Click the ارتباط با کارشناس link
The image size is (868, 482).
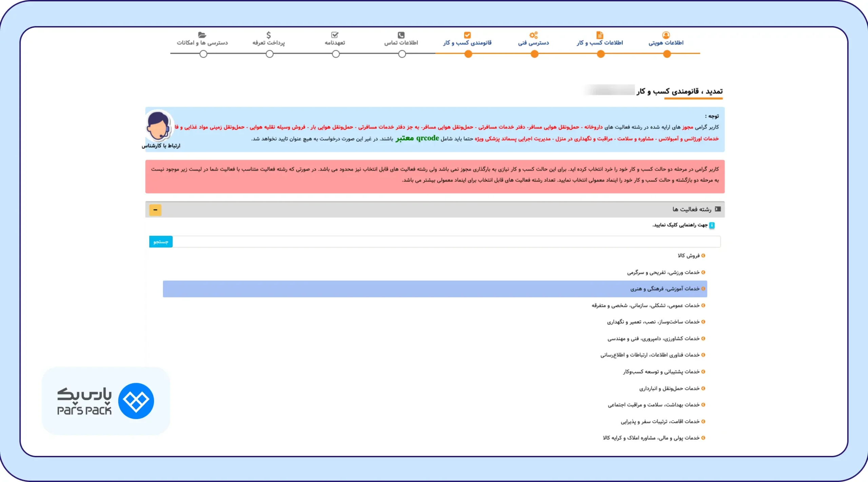tap(161, 146)
